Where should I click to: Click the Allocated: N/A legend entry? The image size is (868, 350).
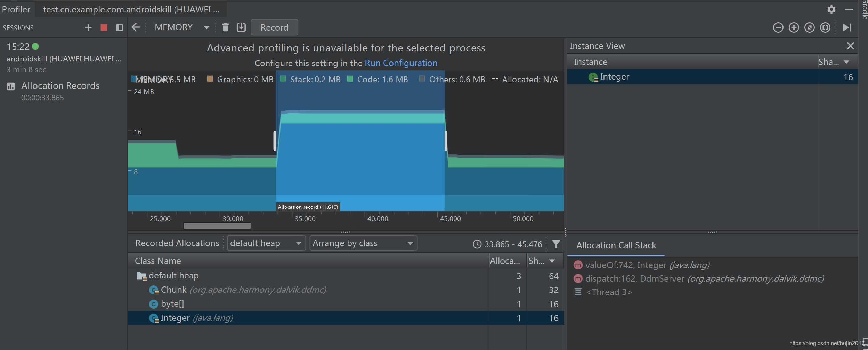pyautogui.click(x=525, y=79)
